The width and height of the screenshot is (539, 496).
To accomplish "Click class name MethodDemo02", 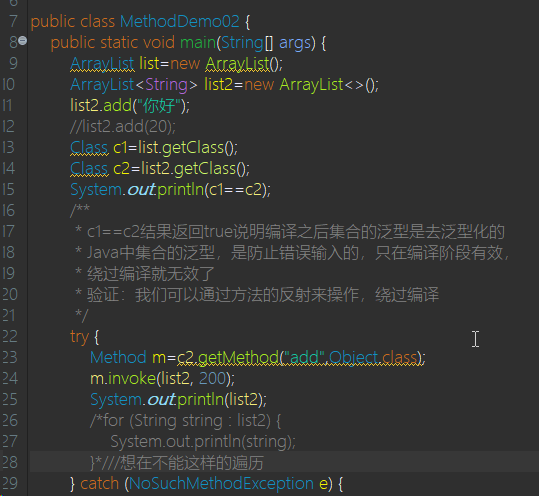I will point(179,21).
